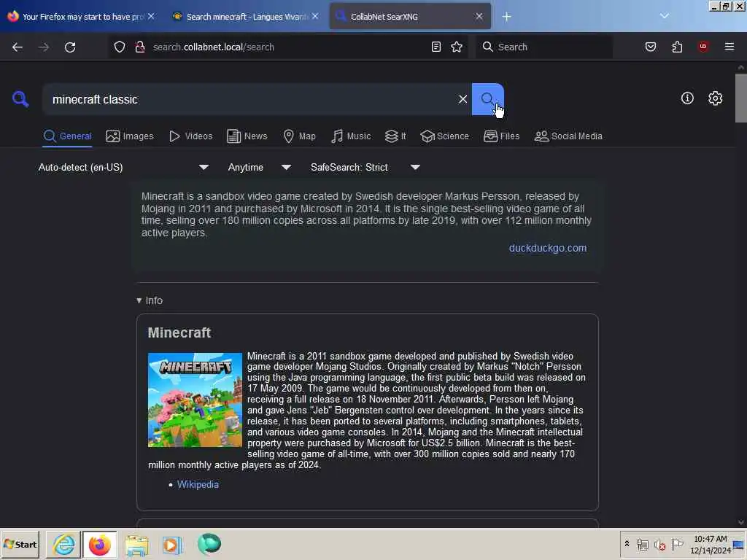Open the SearXNG about info icon
This screenshot has height=560, width=747.
[x=687, y=98]
